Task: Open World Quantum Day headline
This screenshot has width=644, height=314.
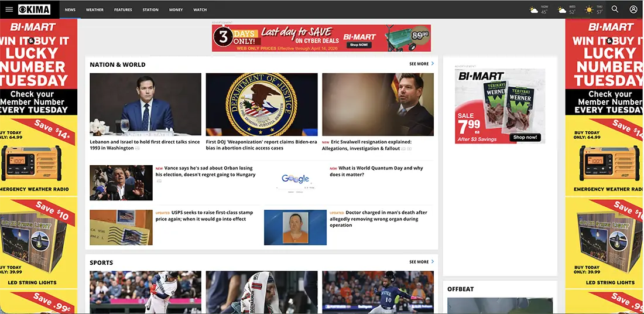Action: click(x=376, y=172)
